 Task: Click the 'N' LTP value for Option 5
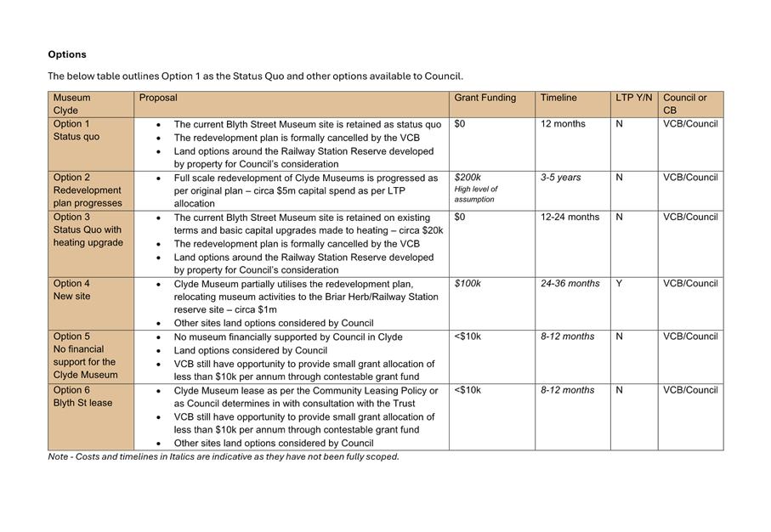(619, 337)
